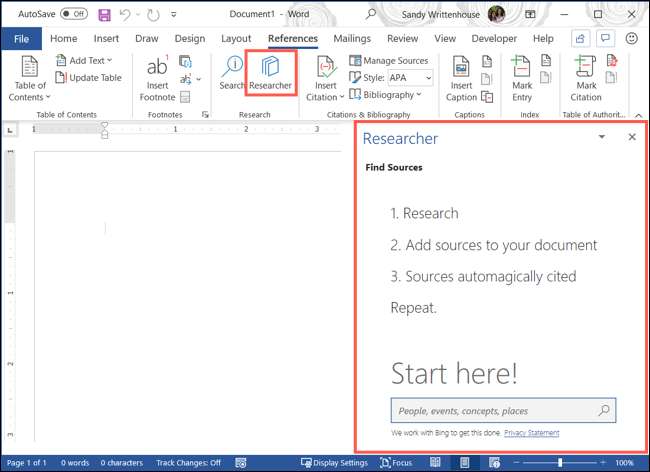Adjust the zoom slider in status bar
This screenshot has width=650, height=472.
(x=560, y=463)
